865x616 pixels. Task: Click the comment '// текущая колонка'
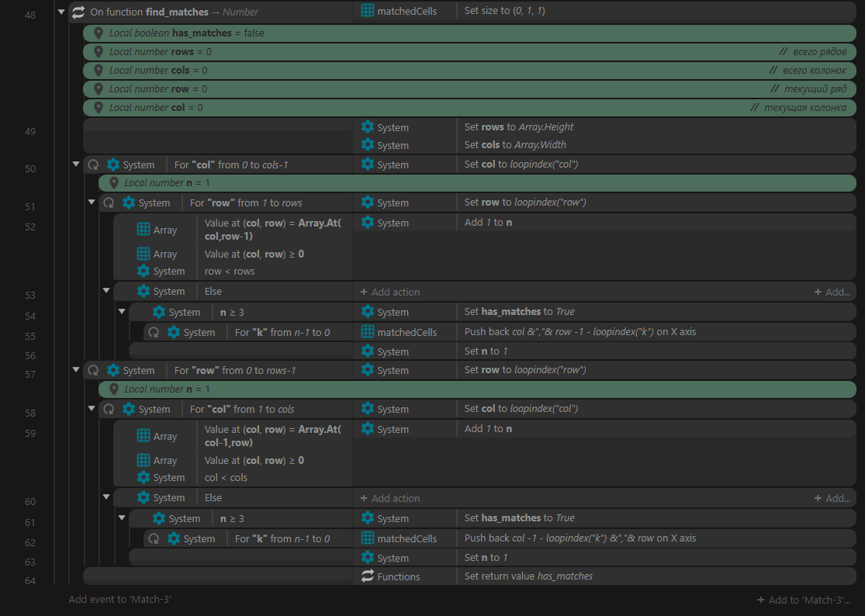click(x=798, y=108)
